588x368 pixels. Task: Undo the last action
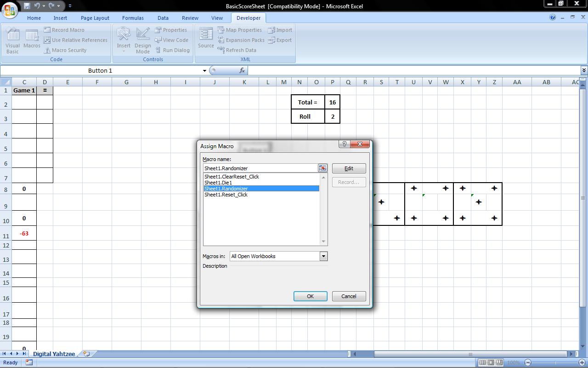point(38,6)
